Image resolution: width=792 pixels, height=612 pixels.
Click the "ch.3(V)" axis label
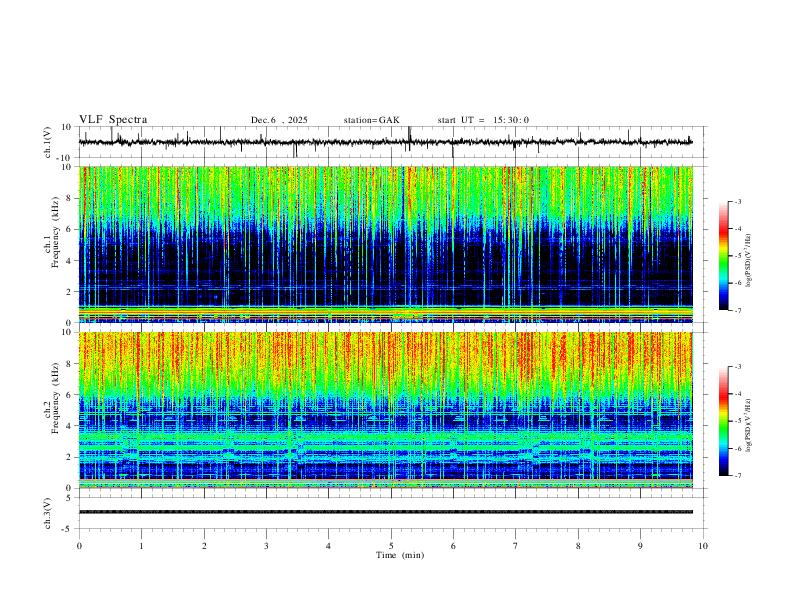pyautogui.click(x=47, y=514)
